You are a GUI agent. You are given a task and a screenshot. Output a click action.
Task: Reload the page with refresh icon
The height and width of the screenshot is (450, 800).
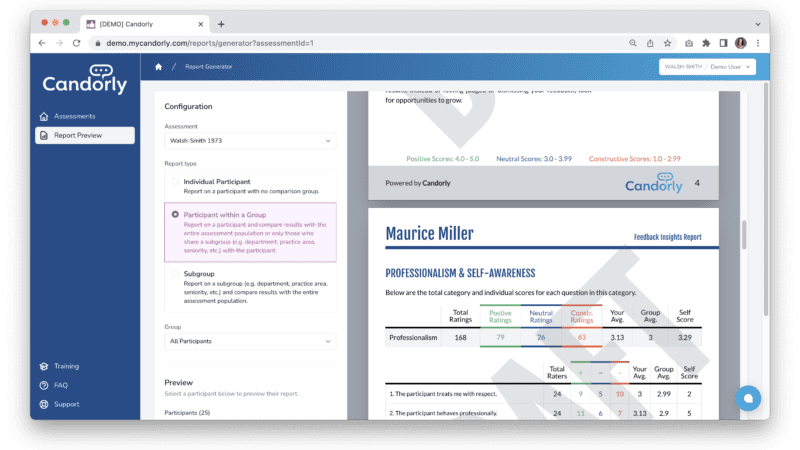(x=77, y=43)
